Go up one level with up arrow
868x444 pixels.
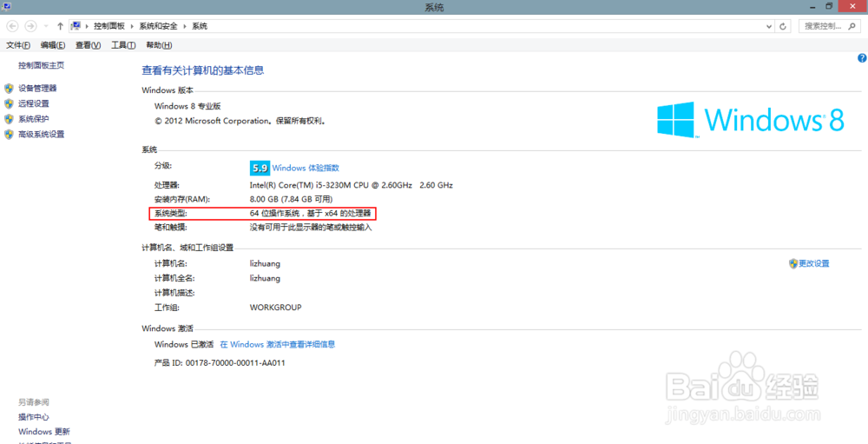(60, 26)
